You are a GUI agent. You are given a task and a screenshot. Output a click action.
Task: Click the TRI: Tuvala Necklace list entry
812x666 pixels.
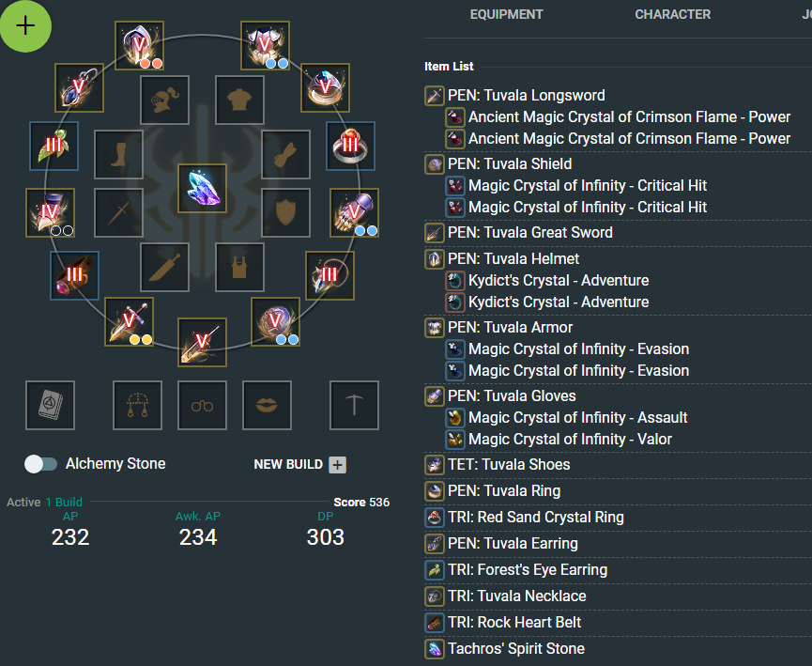[x=517, y=596]
